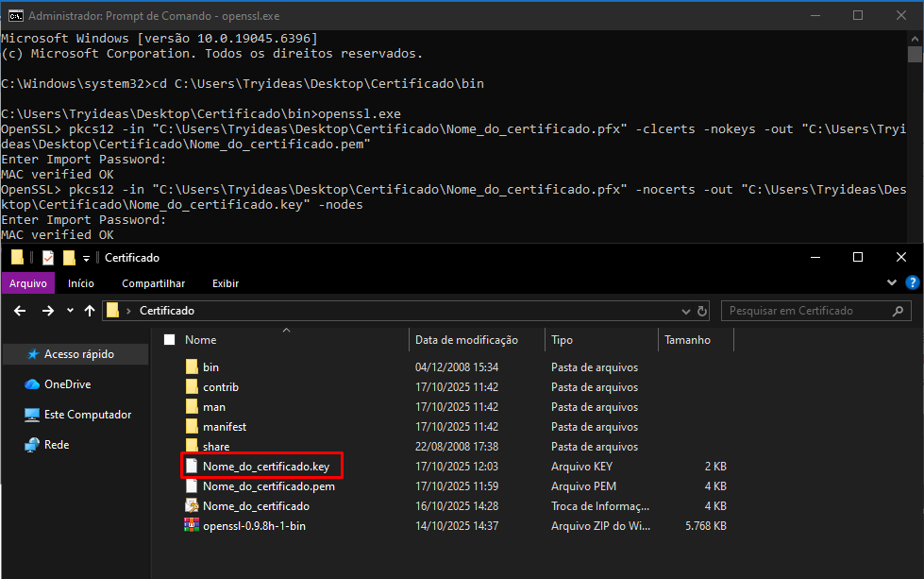This screenshot has width=924, height=579.
Task: Open the recent locations dropdown arrow
Action: (70, 311)
